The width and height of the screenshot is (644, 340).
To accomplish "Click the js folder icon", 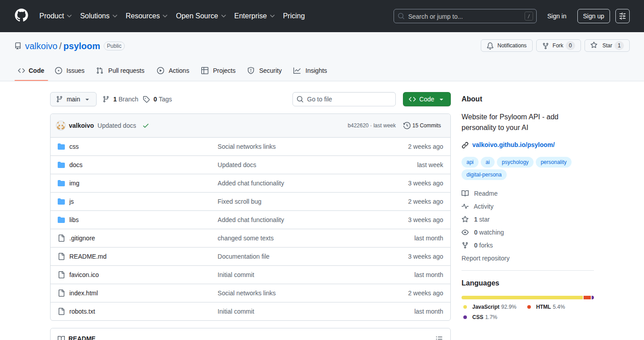I will (x=61, y=201).
